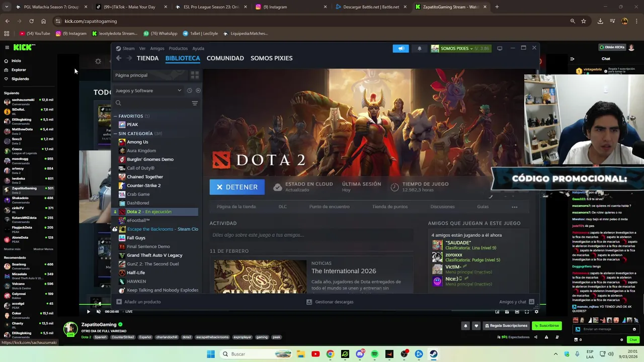Show hidden system tray icons

tap(555, 353)
